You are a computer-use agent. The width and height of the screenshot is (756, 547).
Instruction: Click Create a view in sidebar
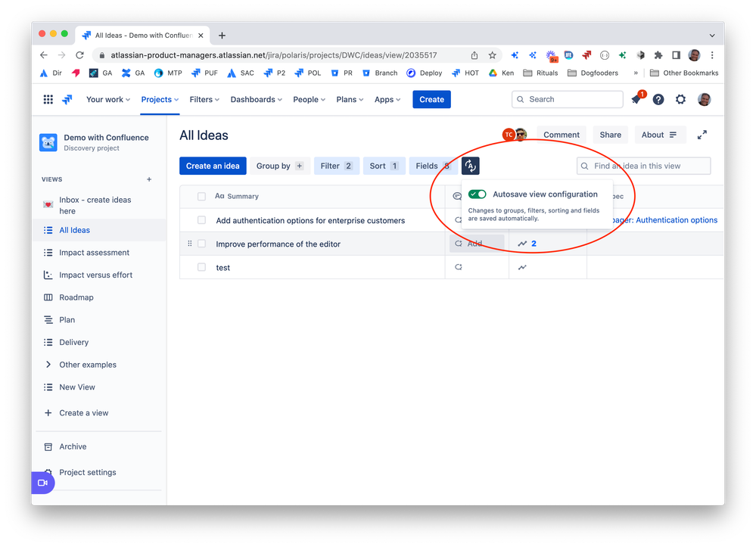(x=99, y=412)
